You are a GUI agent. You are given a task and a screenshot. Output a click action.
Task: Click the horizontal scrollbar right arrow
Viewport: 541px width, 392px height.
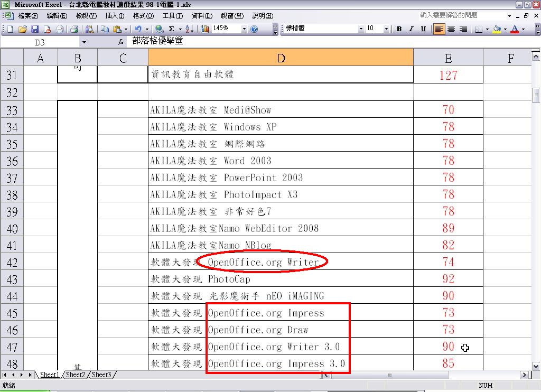tap(525, 375)
